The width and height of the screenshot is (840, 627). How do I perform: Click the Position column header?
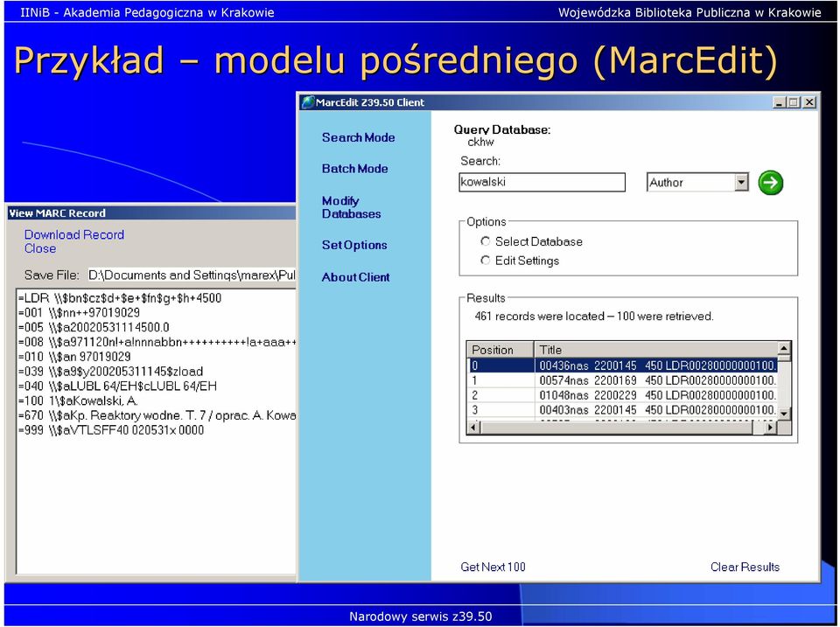coord(500,350)
